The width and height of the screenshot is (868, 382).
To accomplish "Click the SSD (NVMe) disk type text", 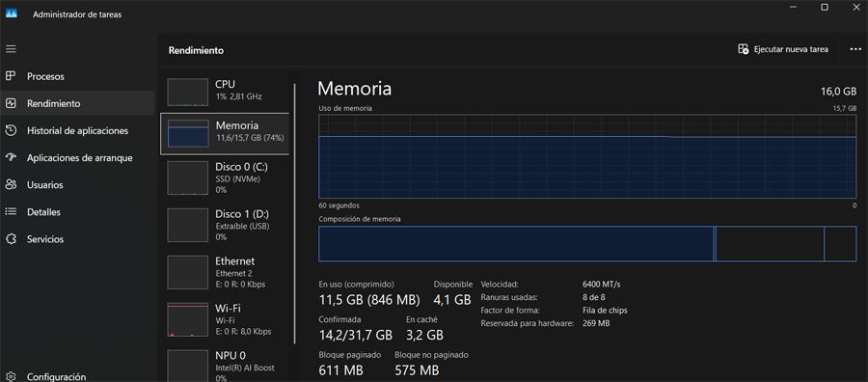I will (237, 178).
